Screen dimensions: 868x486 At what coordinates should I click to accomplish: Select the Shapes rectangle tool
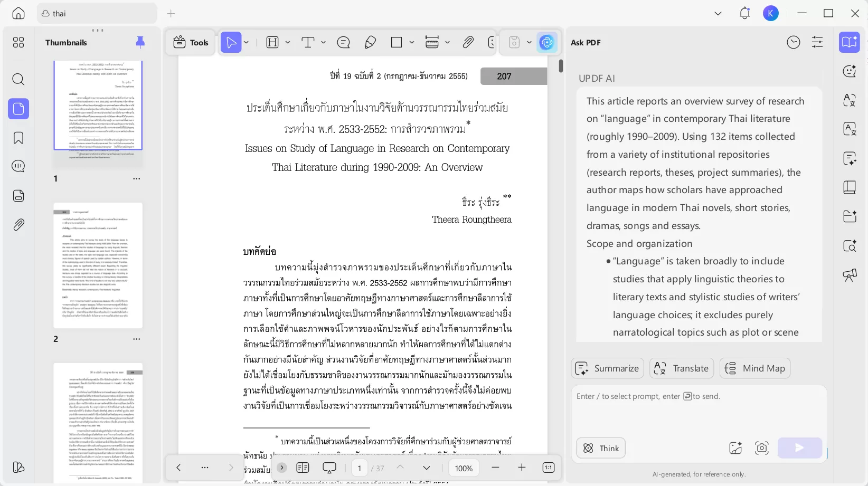coord(397,42)
